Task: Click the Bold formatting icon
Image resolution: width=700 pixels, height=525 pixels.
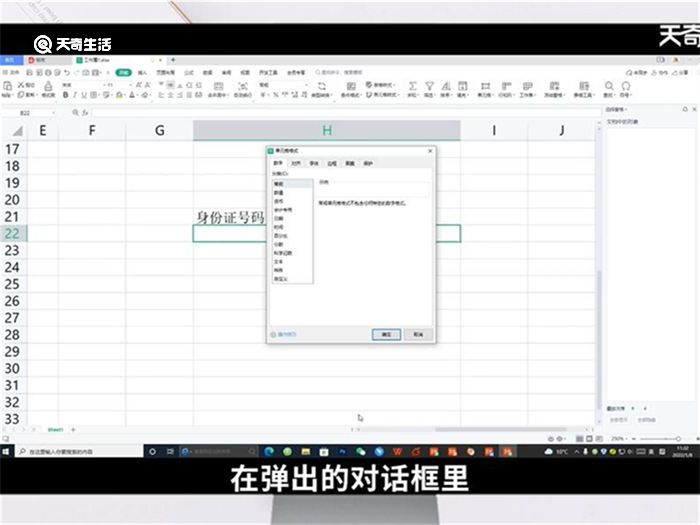Action: pos(66,95)
